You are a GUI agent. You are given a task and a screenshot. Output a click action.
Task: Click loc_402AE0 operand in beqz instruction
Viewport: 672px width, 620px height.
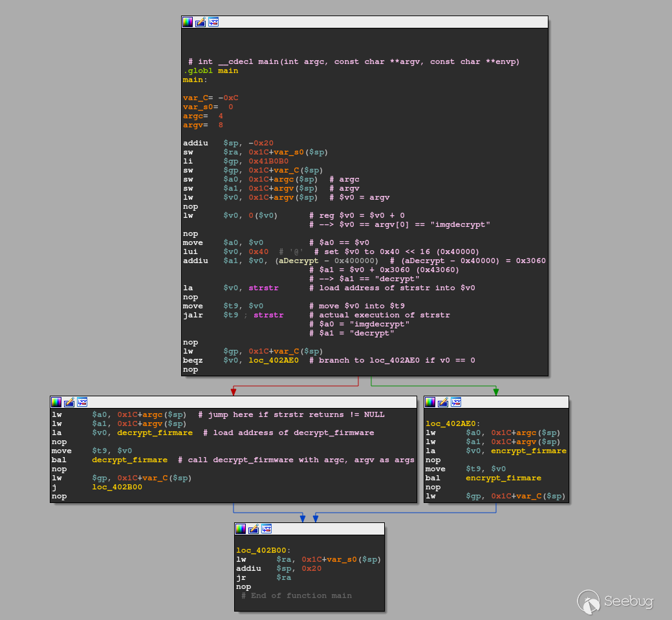[274, 361]
